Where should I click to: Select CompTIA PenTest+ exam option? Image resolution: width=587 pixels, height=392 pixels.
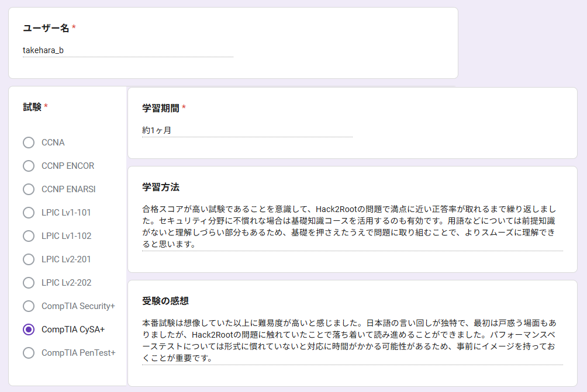click(x=29, y=353)
